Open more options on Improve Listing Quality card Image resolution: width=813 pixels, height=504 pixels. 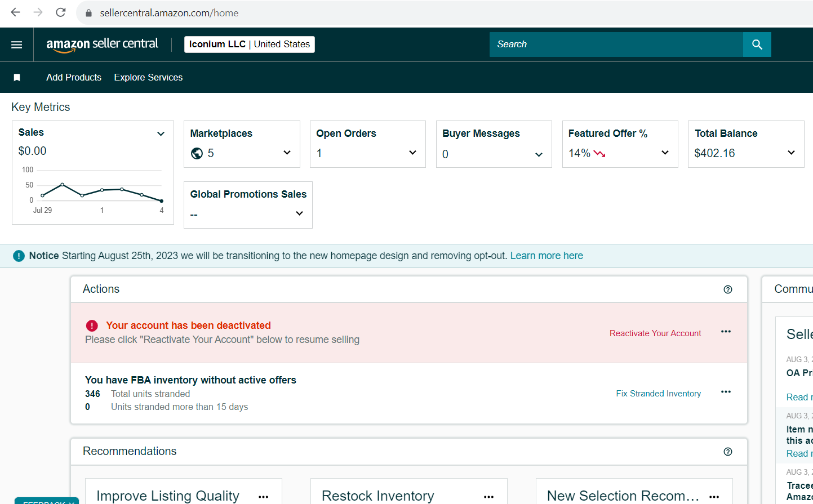coord(263,497)
